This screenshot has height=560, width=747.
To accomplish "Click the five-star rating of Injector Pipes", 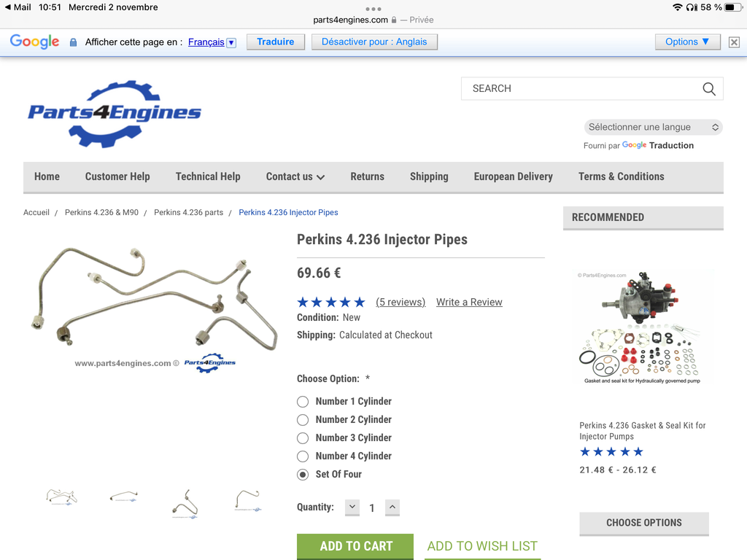I will click(x=331, y=302).
